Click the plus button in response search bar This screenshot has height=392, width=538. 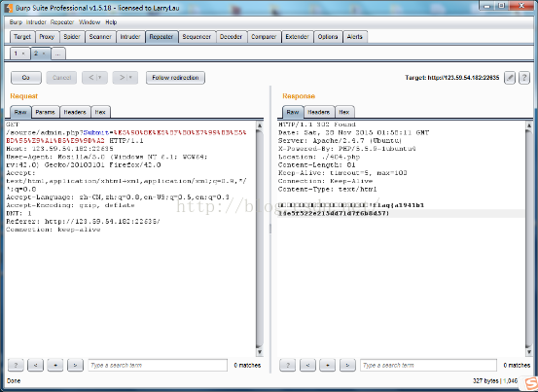click(327, 365)
